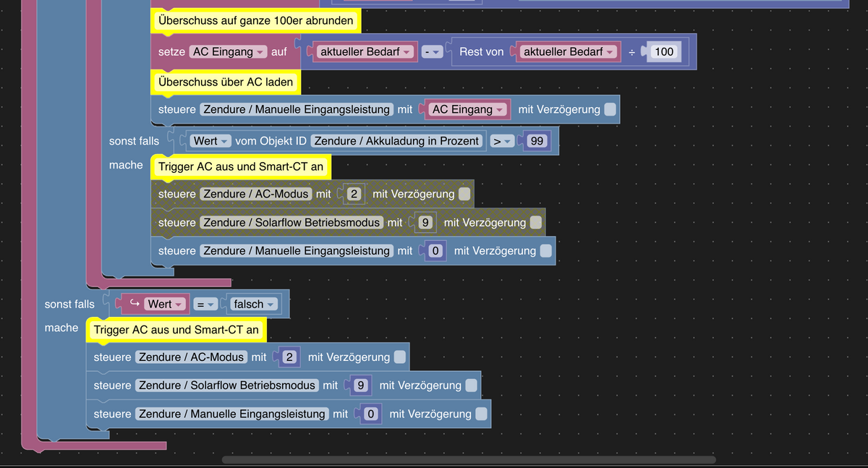Edit 'Trigger AC aus und Smart-CT an' comment under 'Wert = falsch'
The image size is (868, 468).
point(176,330)
